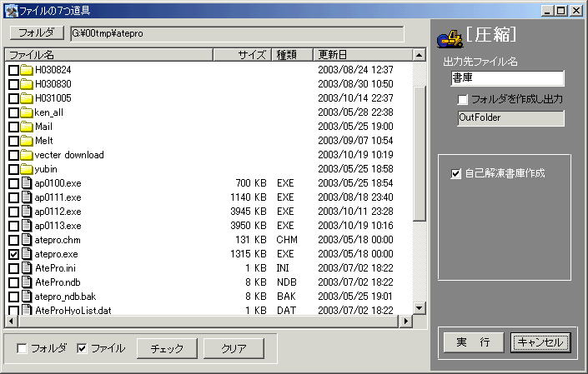Click the 実行 button
The width and height of the screenshot is (588, 374).
pos(473,342)
